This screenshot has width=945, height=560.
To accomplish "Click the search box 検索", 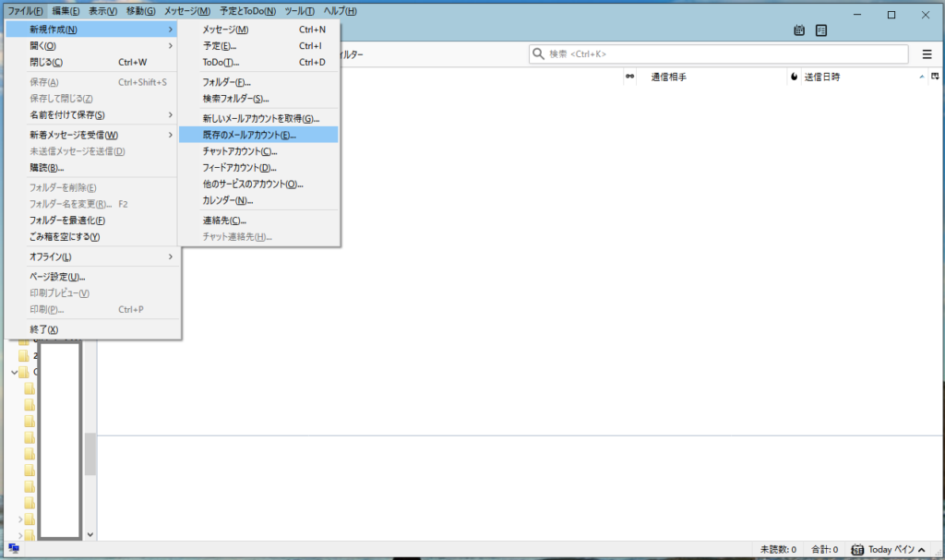I will [718, 54].
